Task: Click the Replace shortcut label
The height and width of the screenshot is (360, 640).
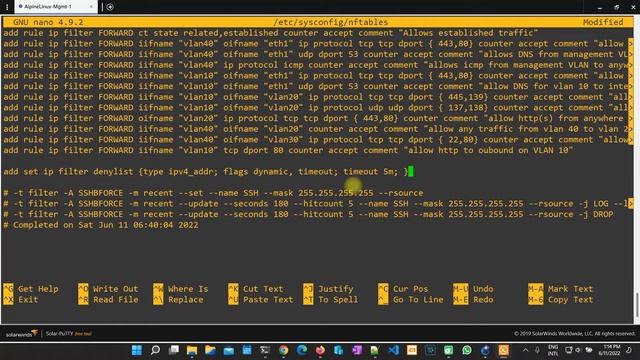Action: pyautogui.click(x=186, y=300)
